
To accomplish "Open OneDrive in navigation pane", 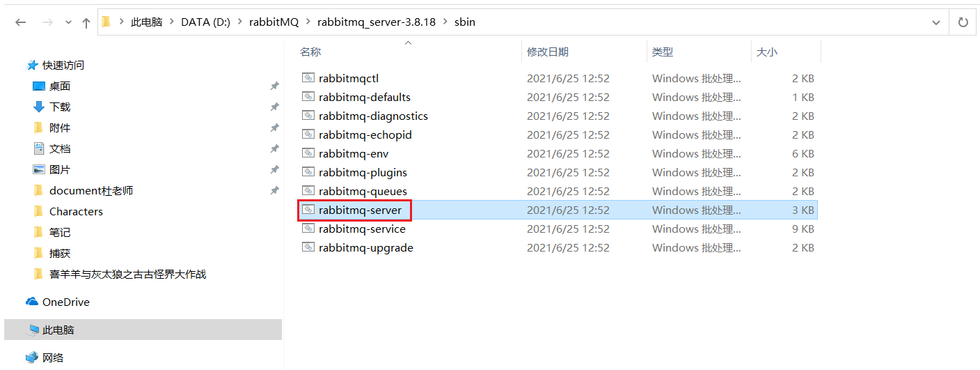I will click(x=65, y=302).
